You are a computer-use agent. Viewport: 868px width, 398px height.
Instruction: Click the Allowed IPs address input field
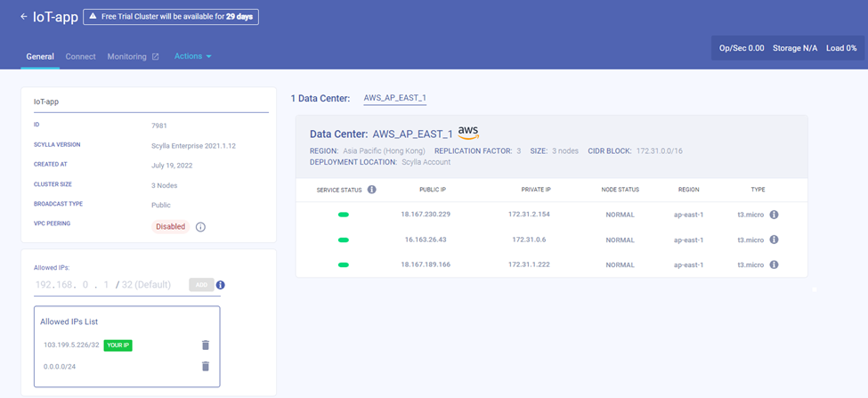[73, 285]
